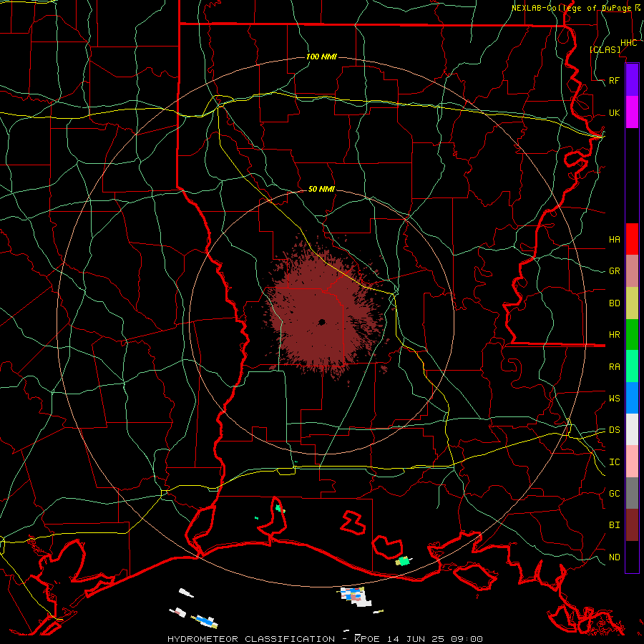Click the 50 NMI range ring label
This screenshot has height=644, width=644.
pos(321,189)
